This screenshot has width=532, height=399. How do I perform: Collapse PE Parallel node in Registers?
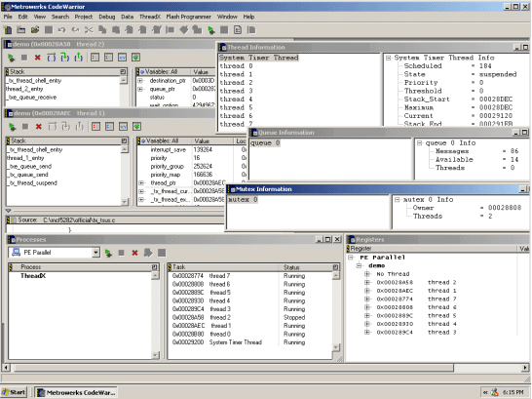tap(351, 258)
